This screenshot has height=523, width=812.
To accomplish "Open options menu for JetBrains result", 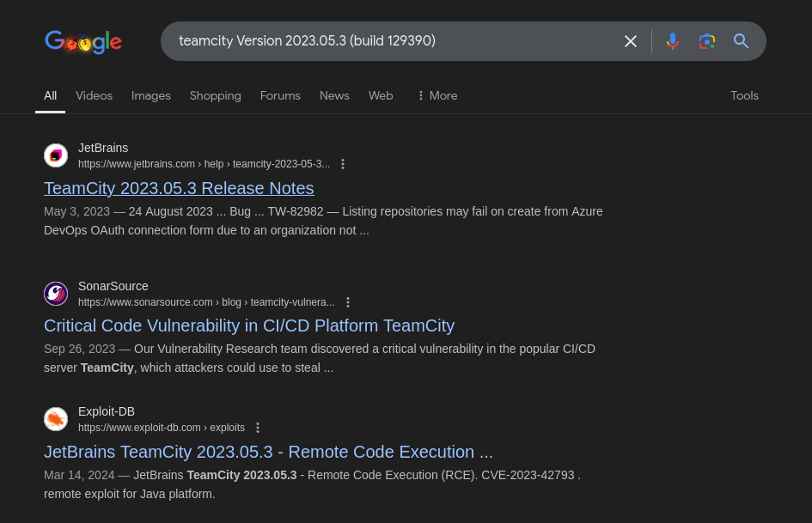I will click(343, 164).
